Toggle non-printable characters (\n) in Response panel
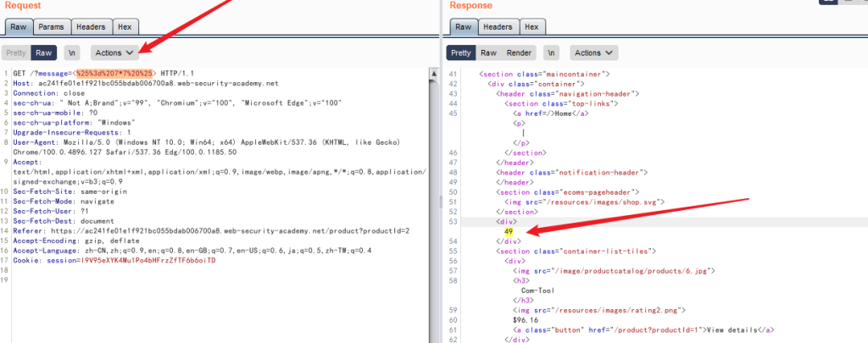Viewport: 868px width, 343px height. 551,53
